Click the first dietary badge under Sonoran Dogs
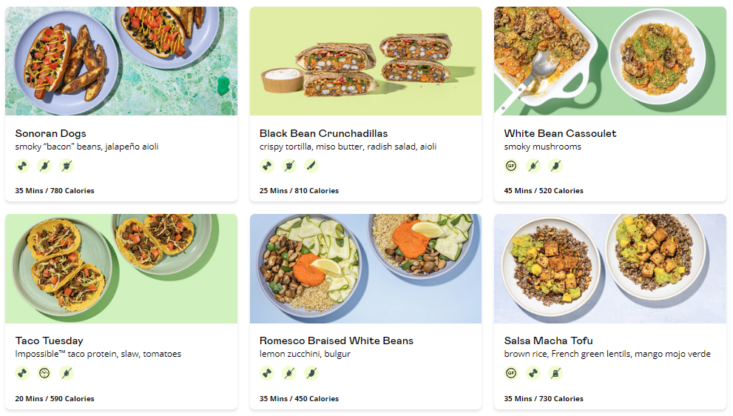Image resolution: width=733 pixels, height=416 pixels. click(x=22, y=166)
